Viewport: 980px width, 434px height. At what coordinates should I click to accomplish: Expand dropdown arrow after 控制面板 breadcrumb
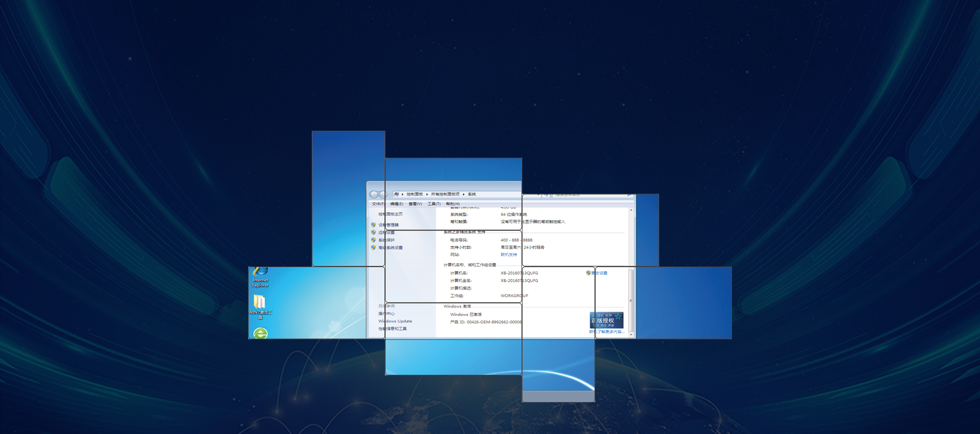[427, 194]
